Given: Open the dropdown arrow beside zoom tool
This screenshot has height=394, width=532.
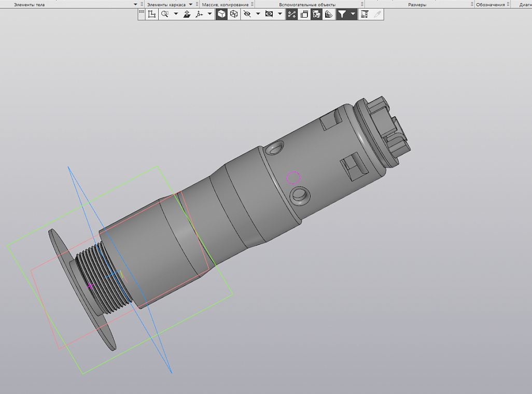Looking at the screenshot, I should (x=176, y=15).
